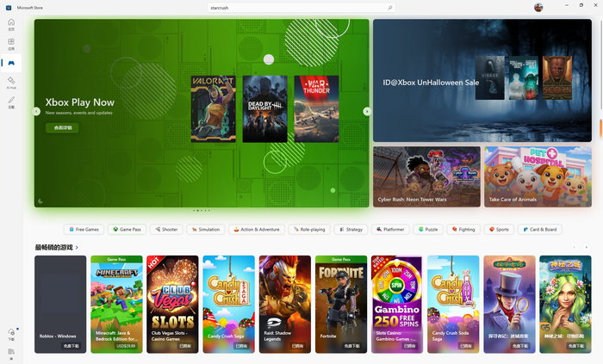Screen dimensions: 603x364
Task: Open the Visage cover in the sale banner
Action: click(490, 78)
